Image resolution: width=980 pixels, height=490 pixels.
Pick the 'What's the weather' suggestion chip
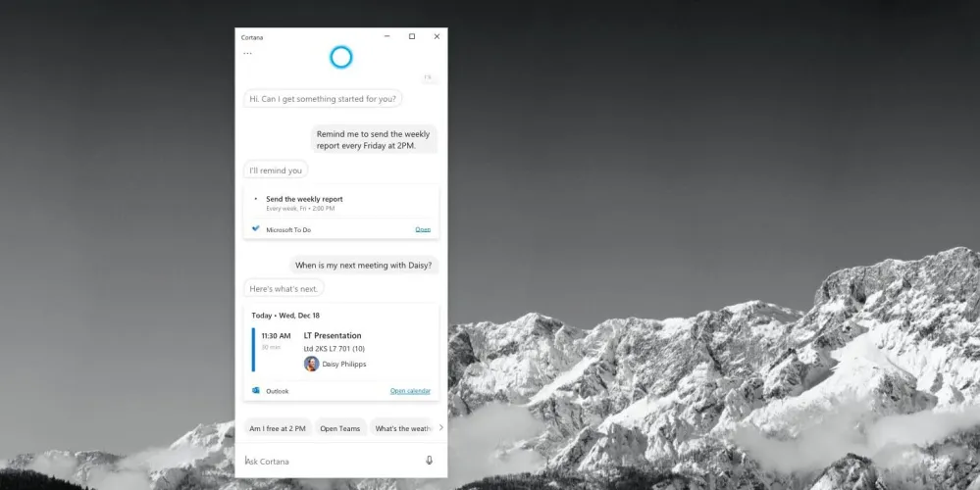pyautogui.click(x=402, y=428)
